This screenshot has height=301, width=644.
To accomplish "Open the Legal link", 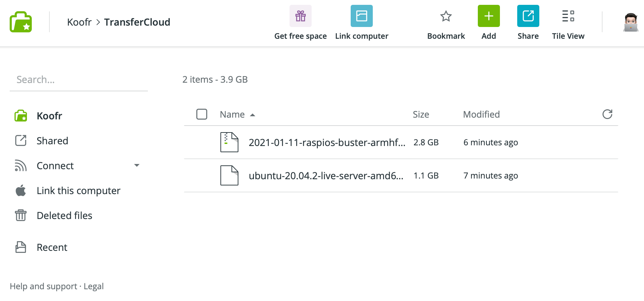I will (x=94, y=286).
